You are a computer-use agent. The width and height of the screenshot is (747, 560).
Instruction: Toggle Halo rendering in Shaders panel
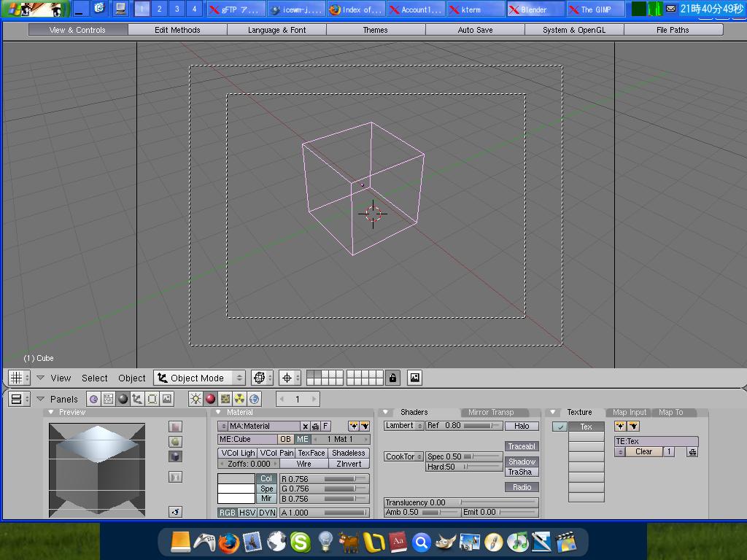521,426
